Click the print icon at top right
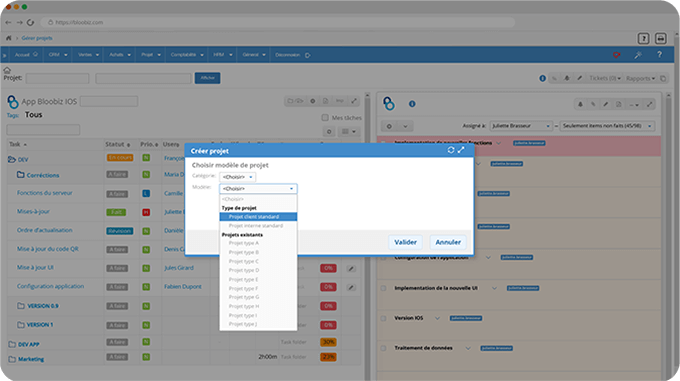The height and width of the screenshot is (381, 680). tap(660, 38)
